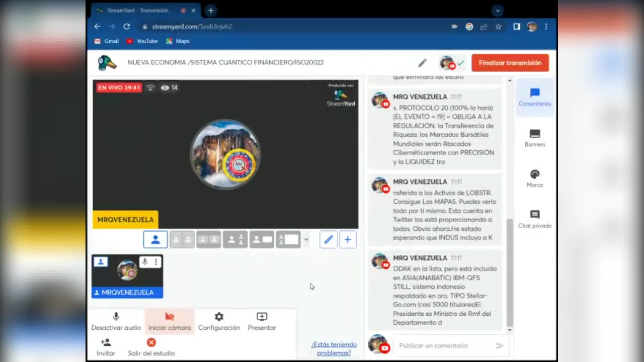Screen dimensions: 644x362
Task: Edit broadcast title with pencil icon
Action: point(422,63)
